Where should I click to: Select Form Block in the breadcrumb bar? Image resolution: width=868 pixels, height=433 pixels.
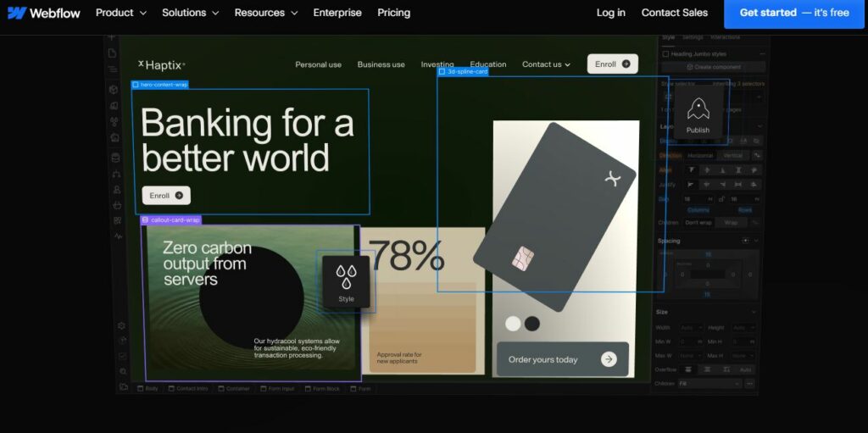tap(321, 389)
